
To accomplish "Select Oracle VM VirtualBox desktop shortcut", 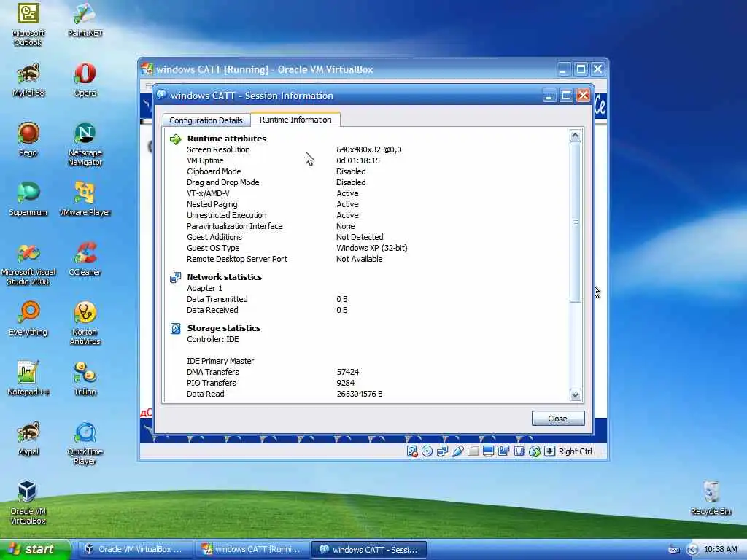I will [28, 503].
